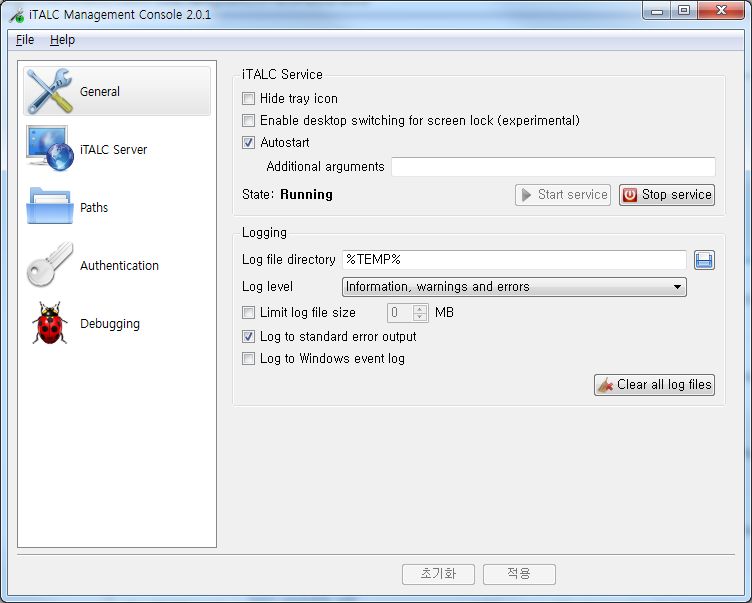
Task: Uncheck Log to standard error output
Action: point(248,337)
